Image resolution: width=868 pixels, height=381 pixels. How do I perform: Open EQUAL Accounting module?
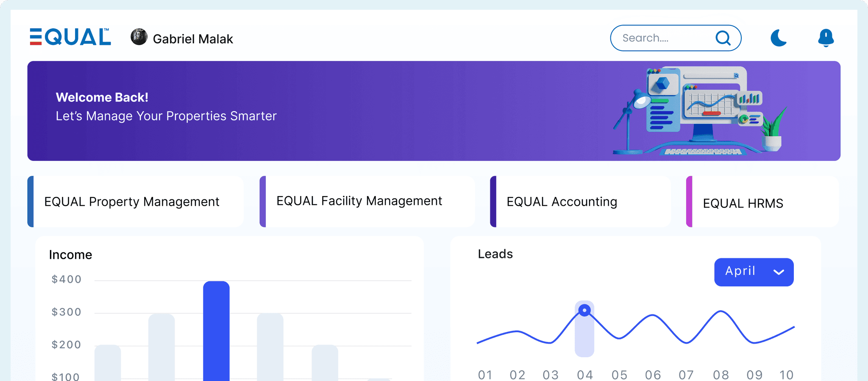pos(581,202)
